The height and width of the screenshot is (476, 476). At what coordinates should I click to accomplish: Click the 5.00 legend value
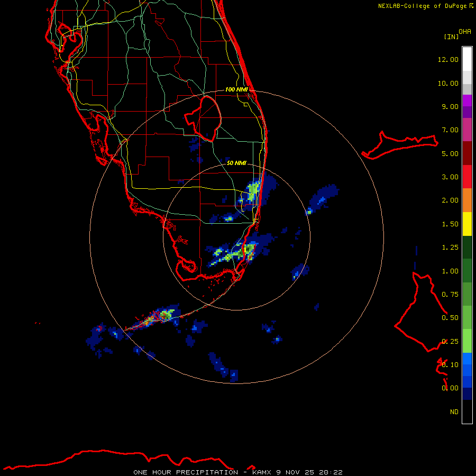pyautogui.click(x=450, y=153)
